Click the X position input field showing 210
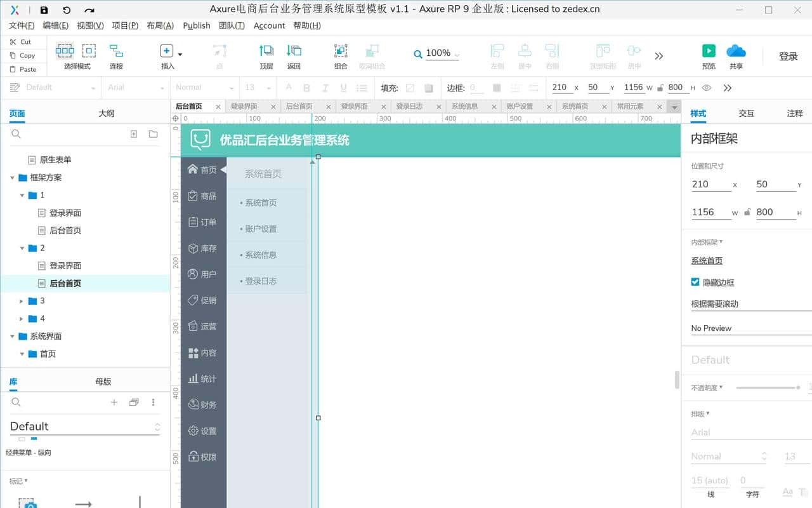This screenshot has width=812, height=508. (x=710, y=184)
